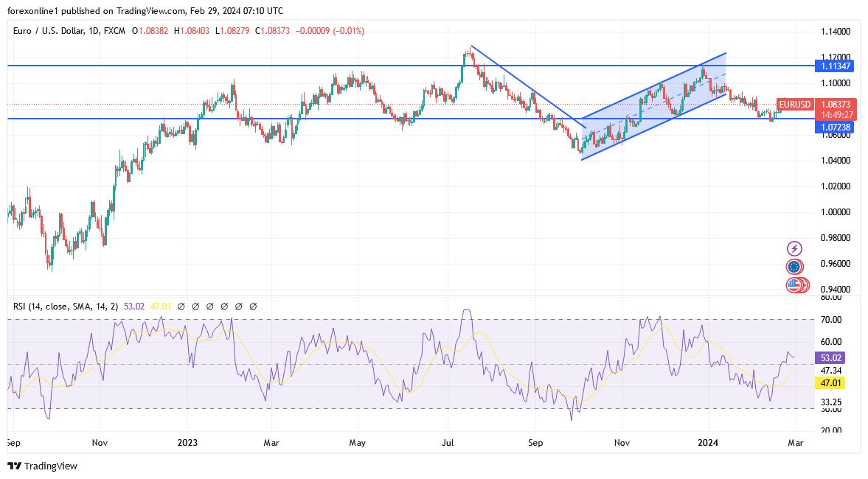Click the first crossed-circle icon in RSI legend

click(x=182, y=304)
